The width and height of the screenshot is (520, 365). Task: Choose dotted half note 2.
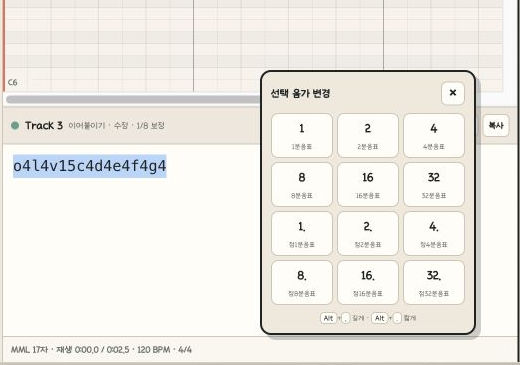tap(368, 233)
